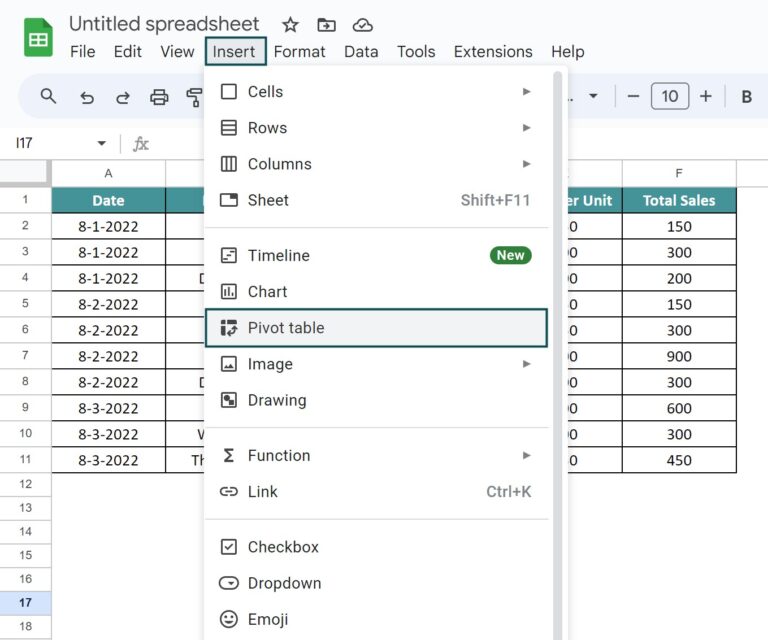Image resolution: width=768 pixels, height=640 pixels.
Task: Open the Format menu
Action: (299, 51)
